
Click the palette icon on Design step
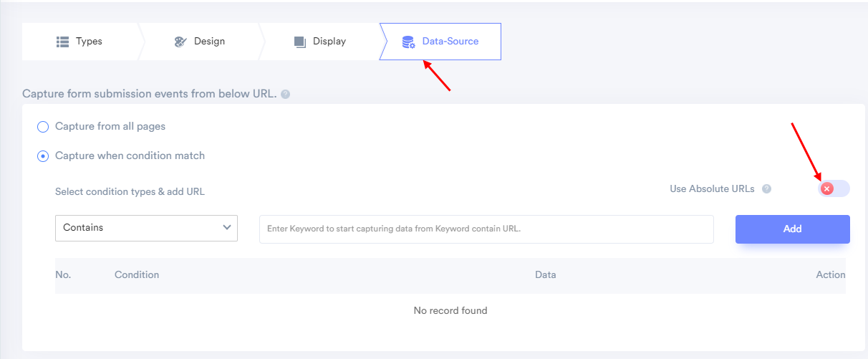click(180, 42)
